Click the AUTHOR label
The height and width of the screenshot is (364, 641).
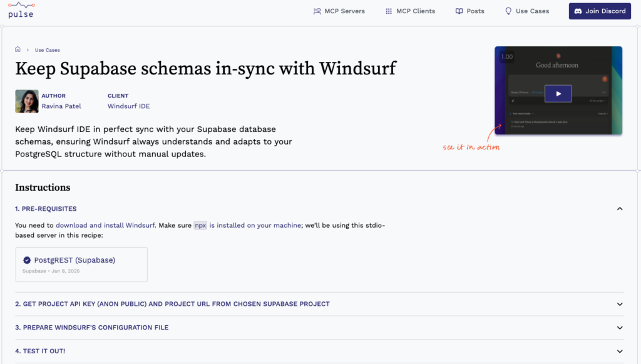(54, 96)
